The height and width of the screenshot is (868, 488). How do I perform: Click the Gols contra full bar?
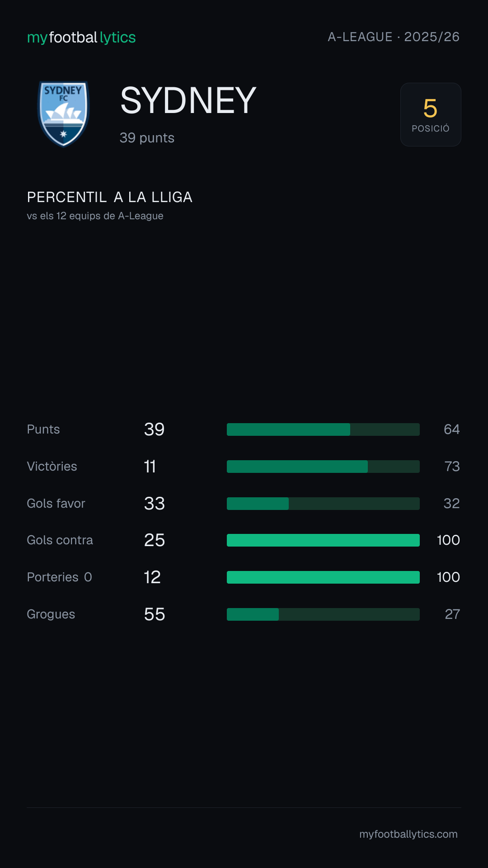323,540
